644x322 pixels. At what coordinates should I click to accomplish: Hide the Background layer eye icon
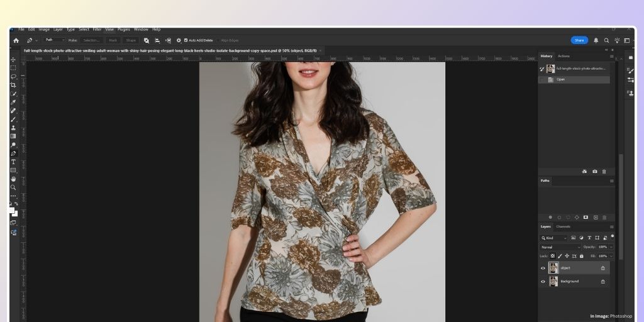click(x=543, y=282)
